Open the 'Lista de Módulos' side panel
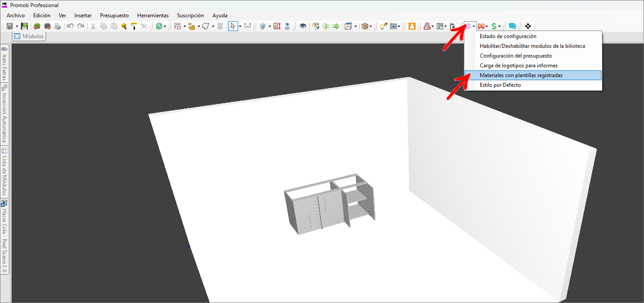The height and width of the screenshot is (303, 644). [4, 172]
